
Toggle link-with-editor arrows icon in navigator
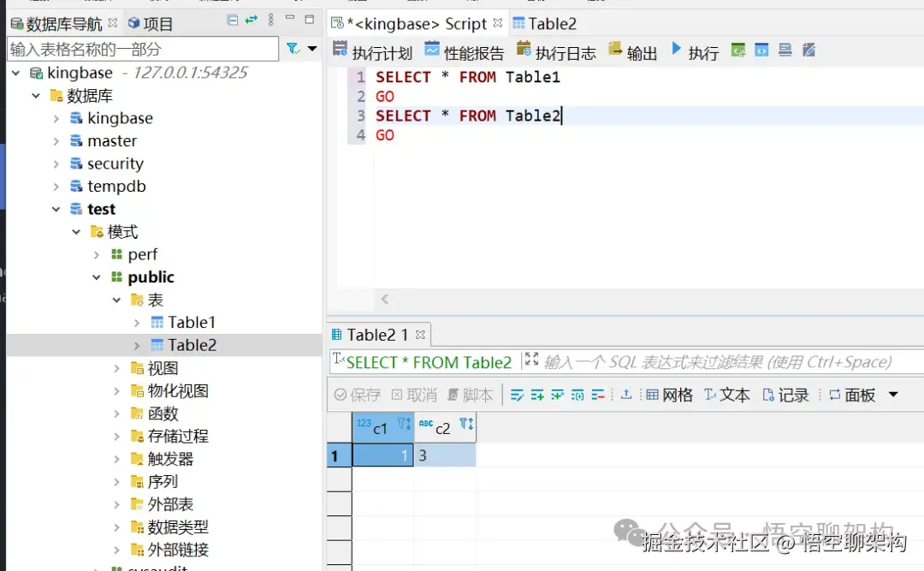pos(252,20)
